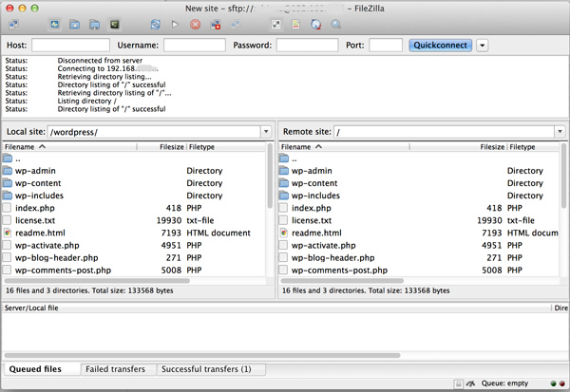Viewport: 570px width, 392px height.
Task: Click the green activity indicator light
Action: pos(553,383)
